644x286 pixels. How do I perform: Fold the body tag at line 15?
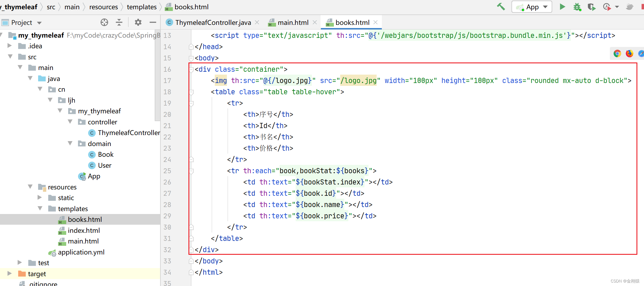(x=191, y=58)
